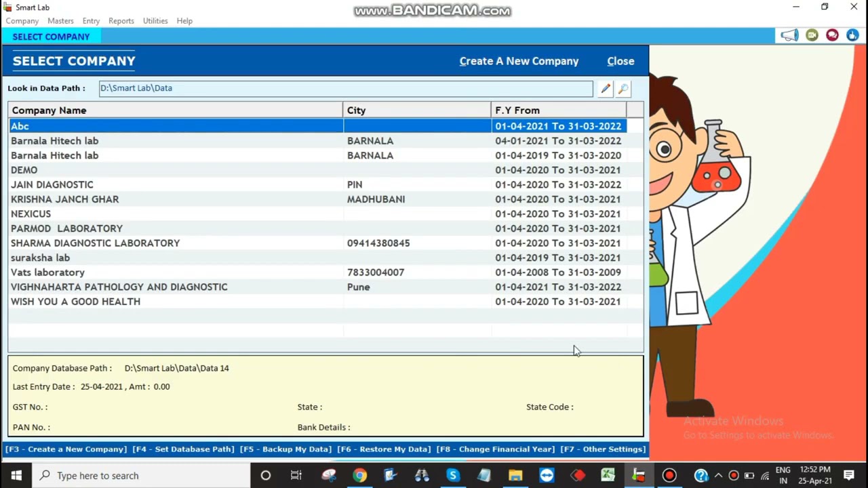Open the Windows notification center
Image resolution: width=868 pixels, height=488 pixels.
(x=849, y=475)
